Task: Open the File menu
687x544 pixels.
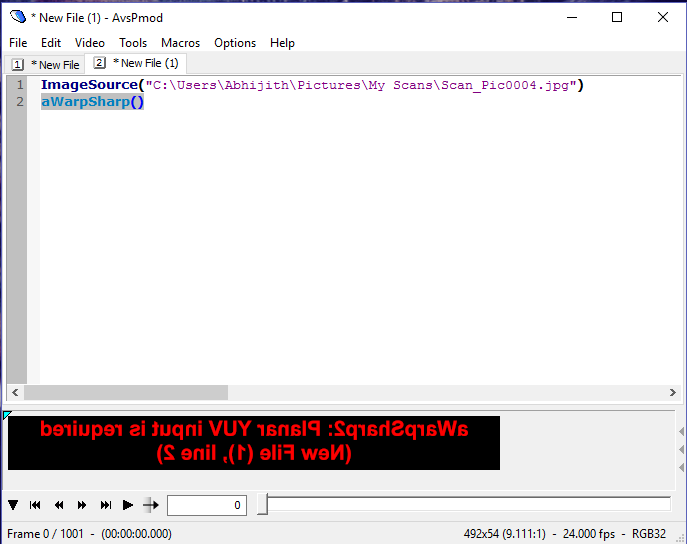Action: tap(18, 43)
